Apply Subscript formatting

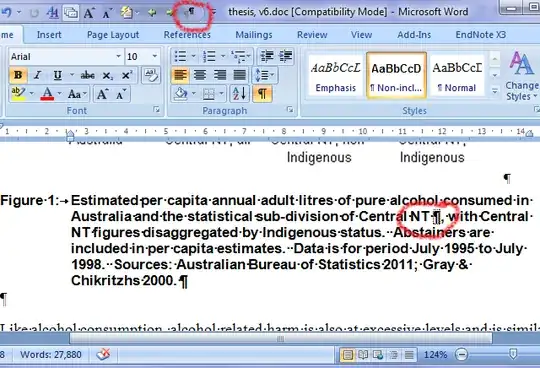click(x=107, y=75)
